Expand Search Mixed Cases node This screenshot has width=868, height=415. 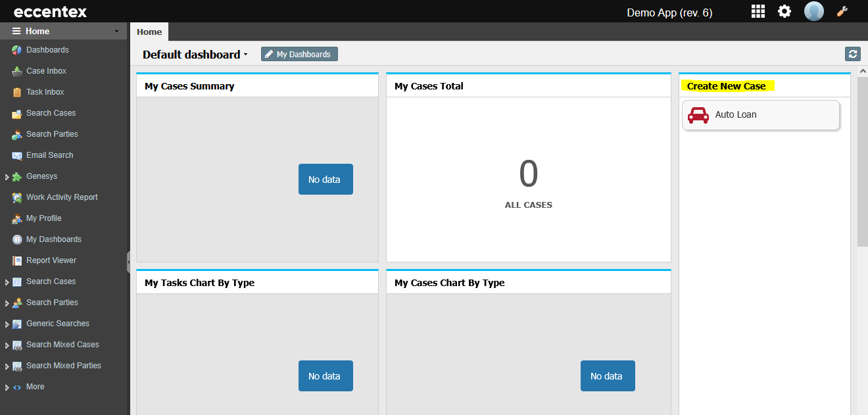coord(7,345)
